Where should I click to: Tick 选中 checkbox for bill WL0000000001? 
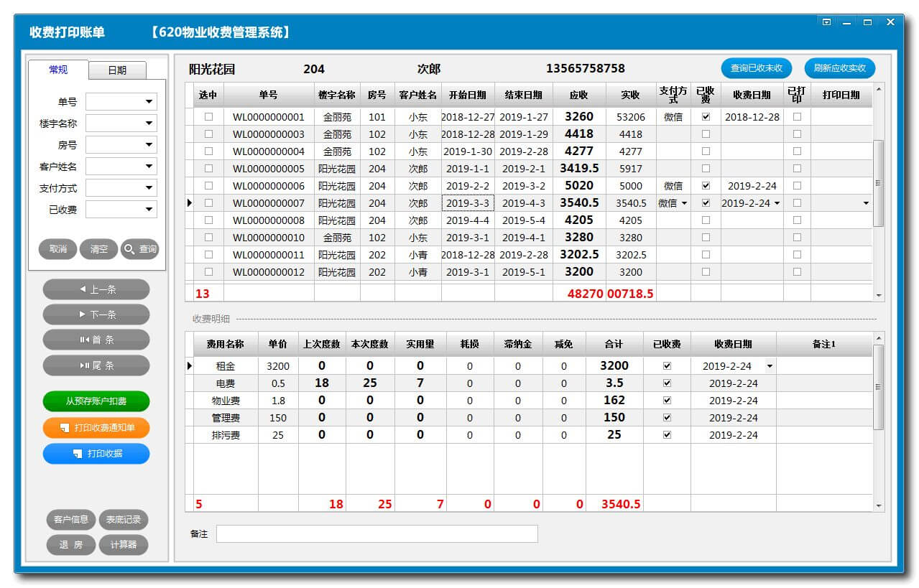pos(209,116)
